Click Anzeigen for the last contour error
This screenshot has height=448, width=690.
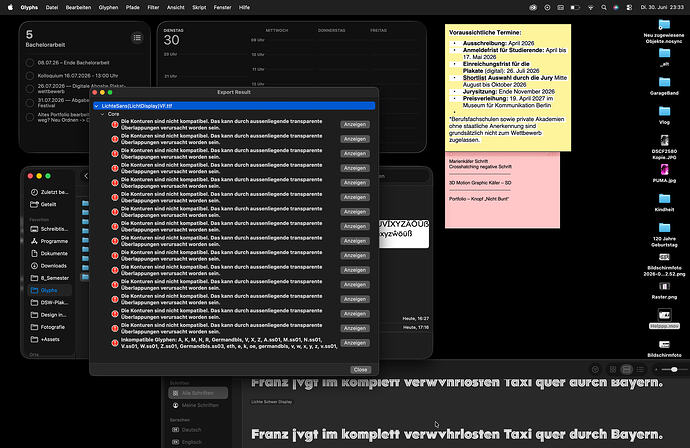355,328
